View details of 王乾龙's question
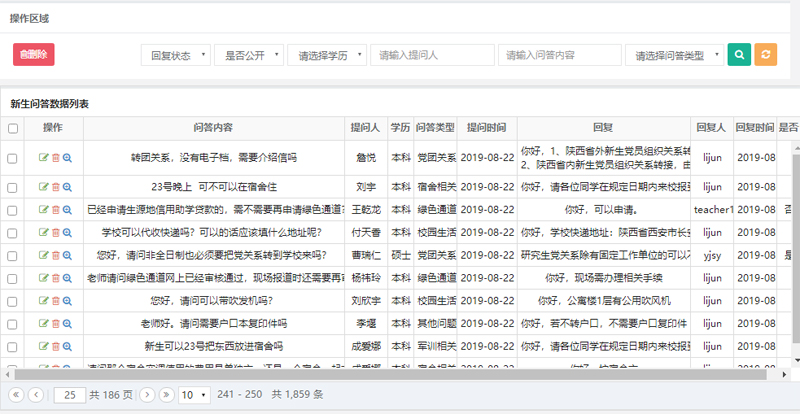The width and height of the screenshot is (800, 414). (67, 210)
